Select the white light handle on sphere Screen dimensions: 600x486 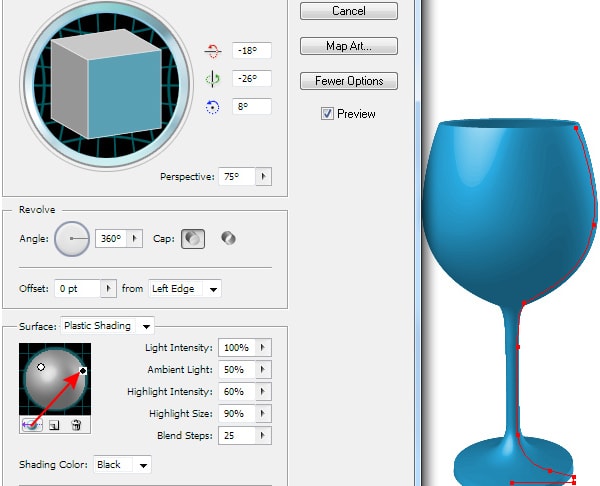[x=41, y=367]
